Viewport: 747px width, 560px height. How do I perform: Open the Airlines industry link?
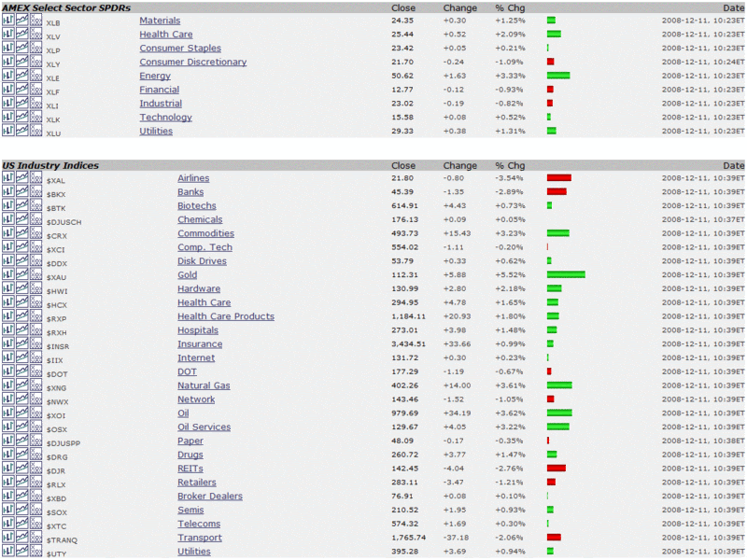(x=193, y=178)
